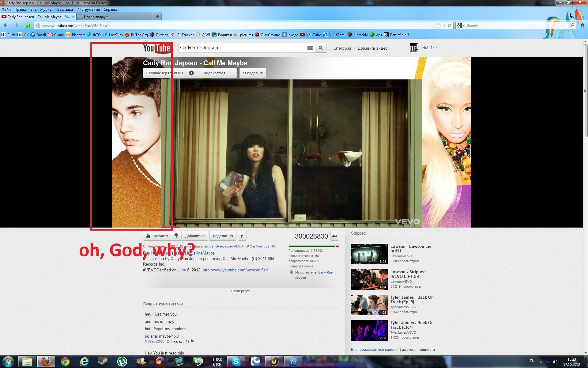Image resolution: width=588 pixels, height=368 pixels.
Task: Reload the page with the refresh icon
Action: 450,26
